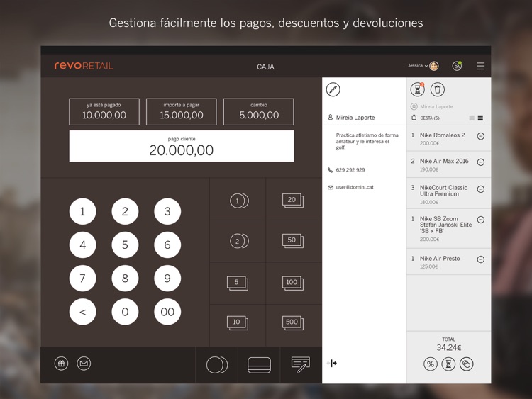Remove Nike Air Presto from basket
This screenshot has width=532, height=399.
481,259
